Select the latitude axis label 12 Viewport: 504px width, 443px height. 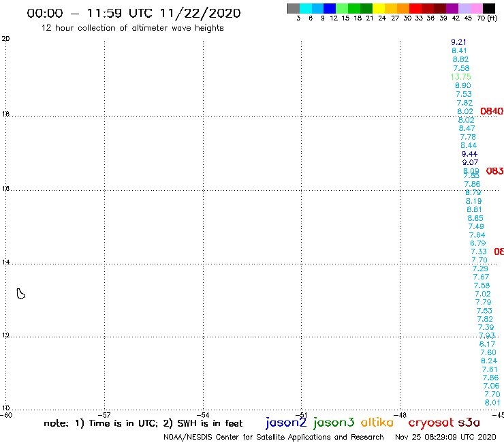click(x=5, y=335)
